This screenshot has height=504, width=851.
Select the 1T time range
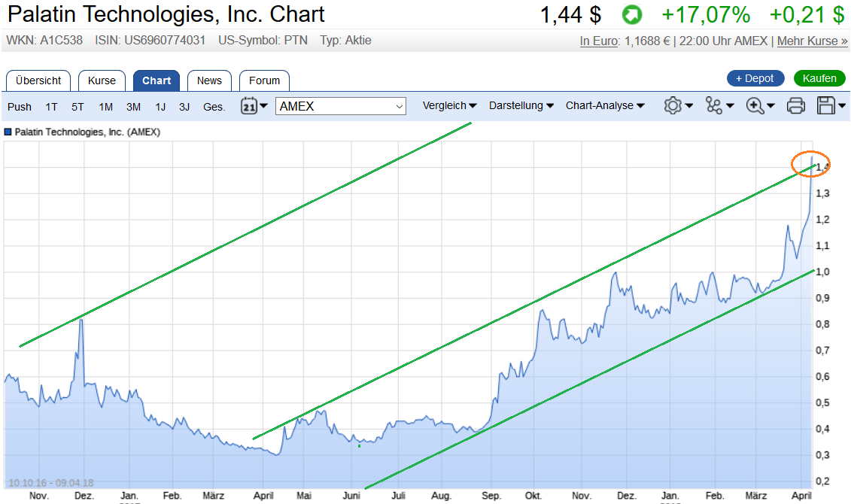(x=51, y=107)
